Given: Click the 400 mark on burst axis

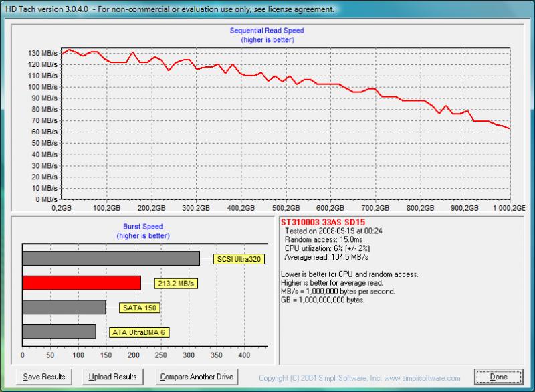Looking at the screenshot, I should 244,355.
